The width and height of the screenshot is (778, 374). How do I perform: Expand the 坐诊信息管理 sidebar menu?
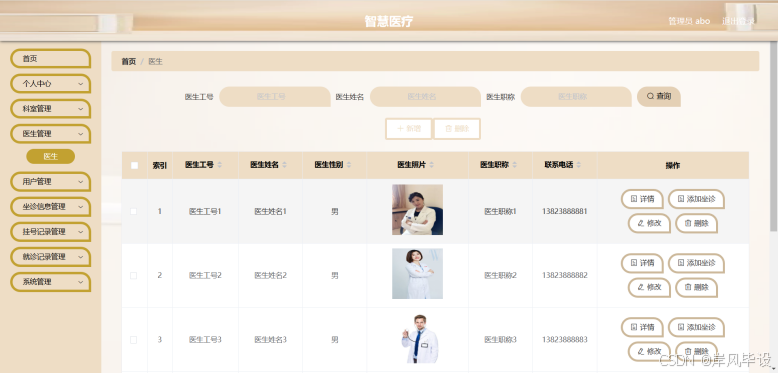[x=51, y=206]
